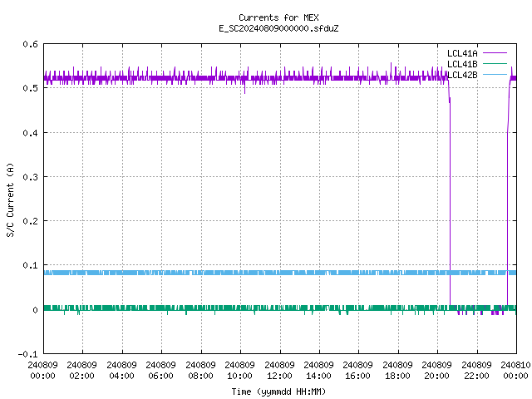Click the 18:00 time tick label
This screenshot has height=399, width=532.
[x=397, y=376]
